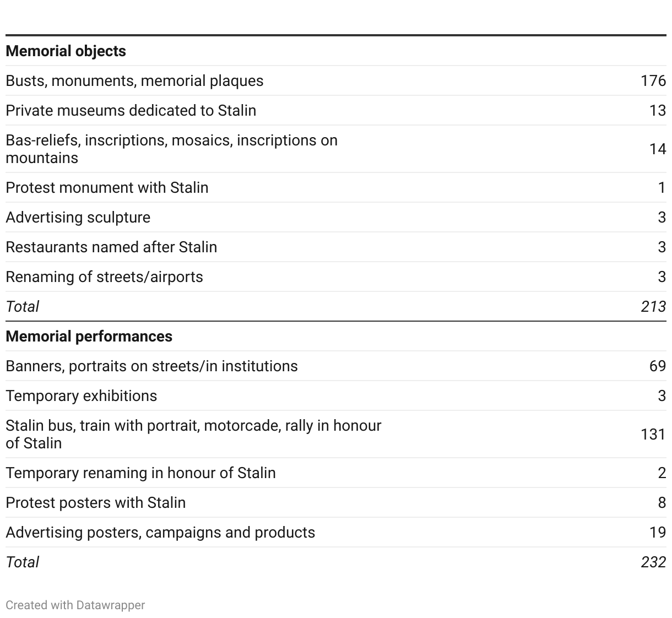
Task: Click the "Advertising sculpture" row label
Action: (78, 218)
